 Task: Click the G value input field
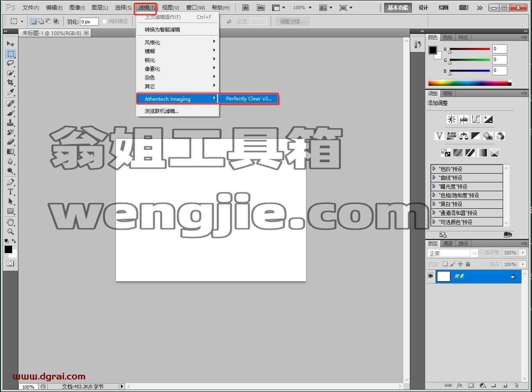click(499, 60)
